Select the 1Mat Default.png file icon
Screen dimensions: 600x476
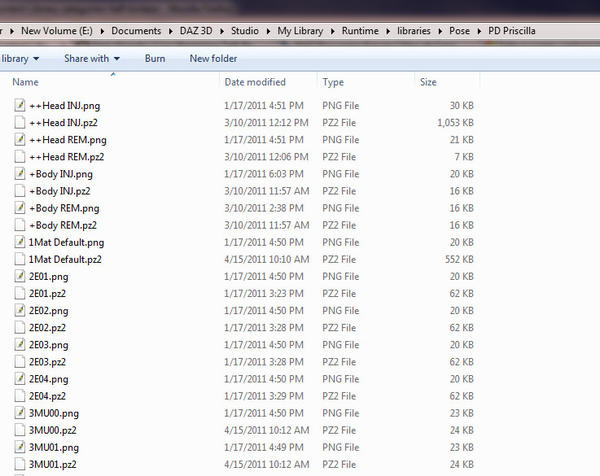click(20, 242)
